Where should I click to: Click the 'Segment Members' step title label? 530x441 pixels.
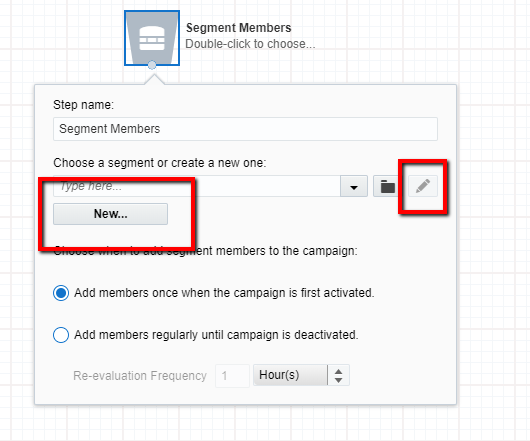pyautogui.click(x=239, y=28)
